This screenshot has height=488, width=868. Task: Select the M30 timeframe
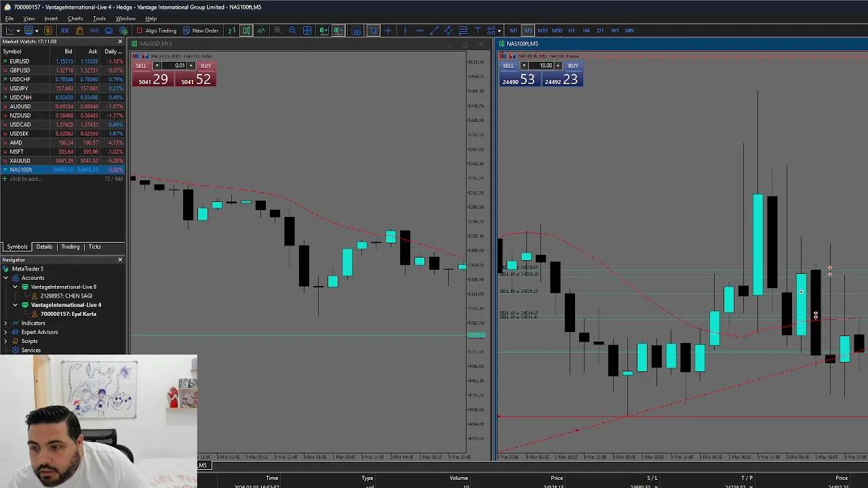click(557, 30)
